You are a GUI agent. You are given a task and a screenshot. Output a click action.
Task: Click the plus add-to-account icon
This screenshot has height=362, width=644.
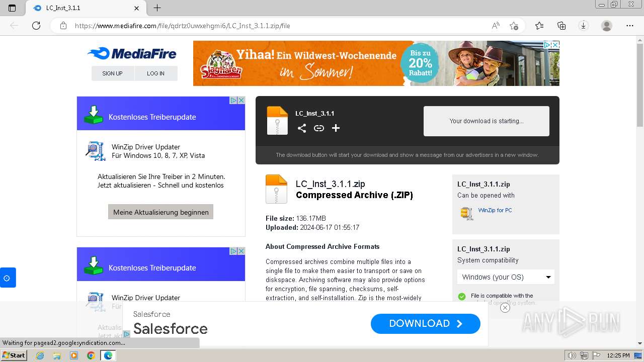tap(336, 128)
